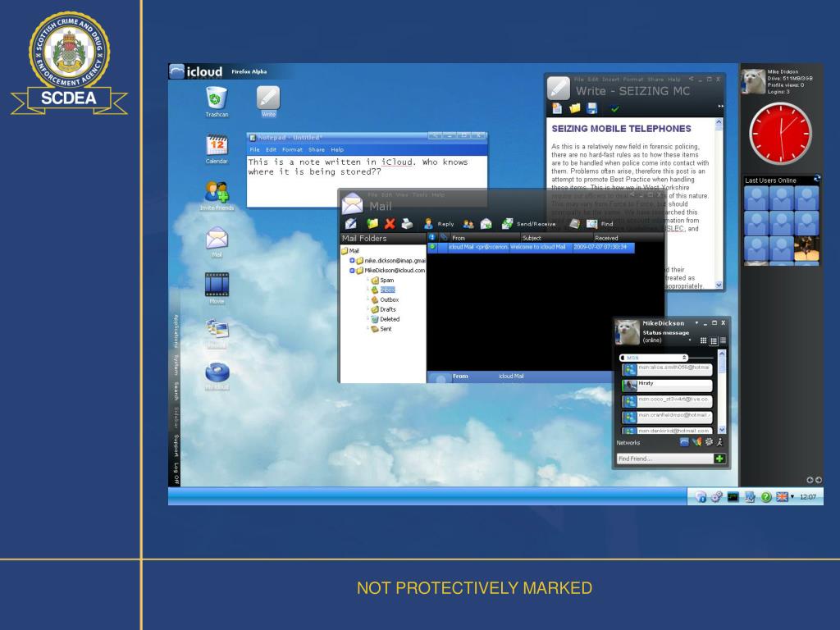Sort messages by the Subject column
The image size is (840, 630).
tap(557, 238)
